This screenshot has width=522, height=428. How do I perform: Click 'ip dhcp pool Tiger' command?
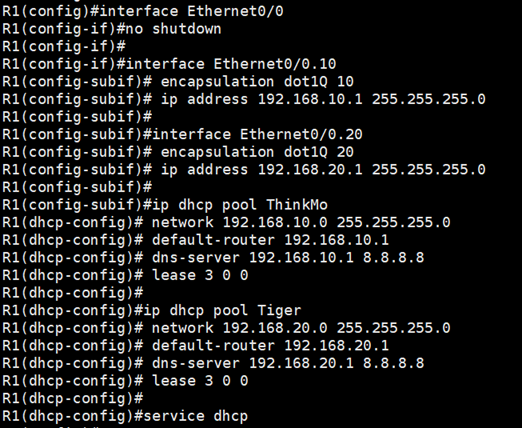click(222, 311)
